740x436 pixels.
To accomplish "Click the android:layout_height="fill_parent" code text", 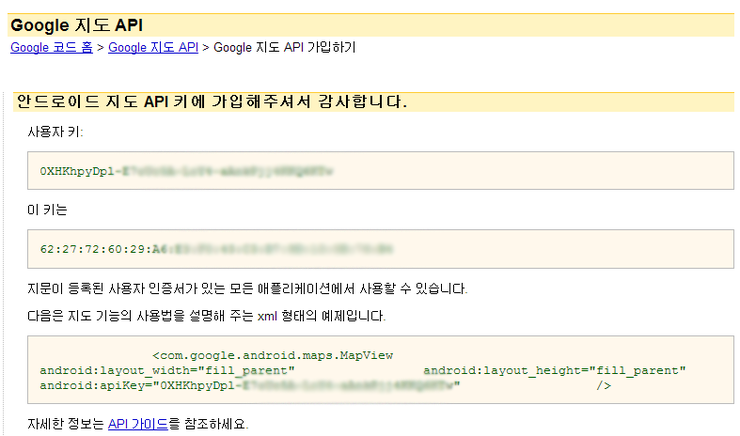I will [x=555, y=370].
